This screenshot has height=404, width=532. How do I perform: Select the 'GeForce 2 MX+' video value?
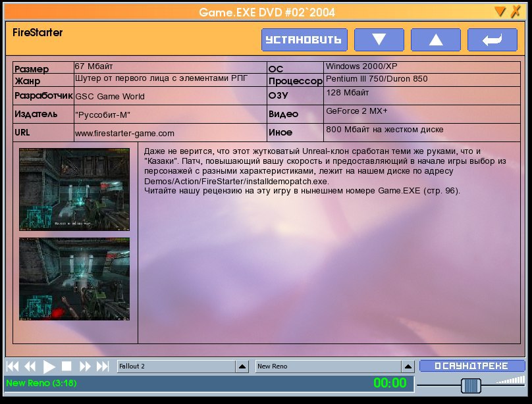tap(357, 111)
